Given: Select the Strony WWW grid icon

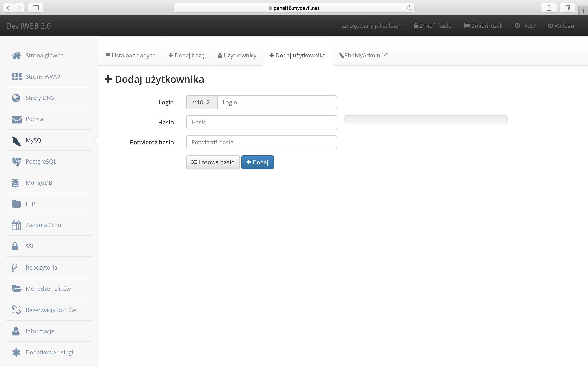Looking at the screenshot, I should [16, 76].
